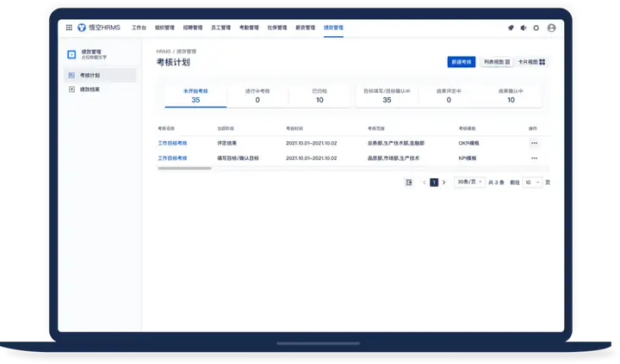Viewport: 620px width, 364px height.
Task: Click the 考核计划 sidebar item icon
Action: pyautogui.click(x=71, y=75)
